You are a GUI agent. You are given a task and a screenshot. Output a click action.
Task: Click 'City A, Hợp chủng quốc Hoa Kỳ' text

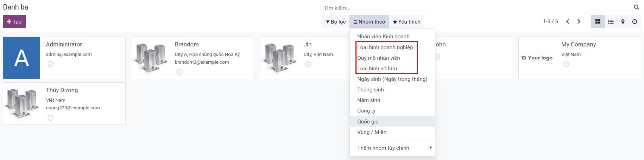click(207, 55)
